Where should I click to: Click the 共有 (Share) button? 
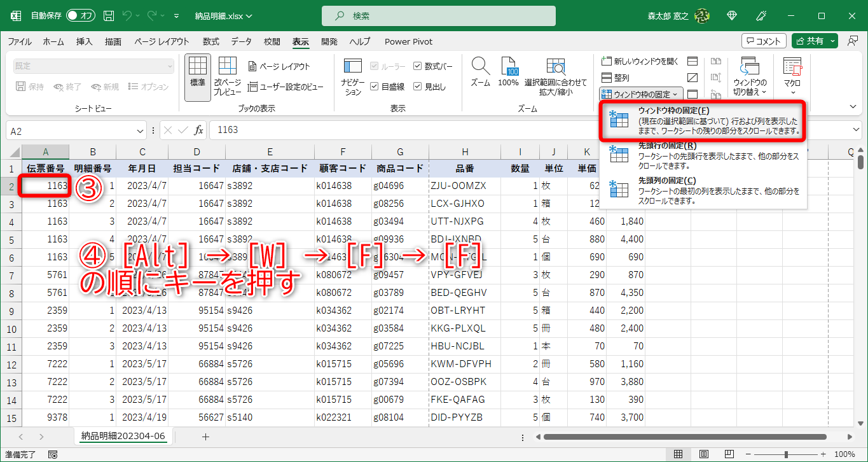click(814, 41)
